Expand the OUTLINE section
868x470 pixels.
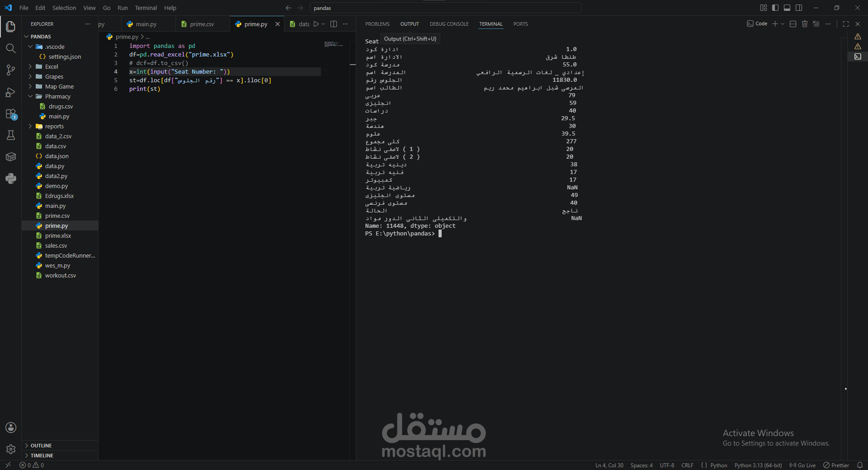60,446
